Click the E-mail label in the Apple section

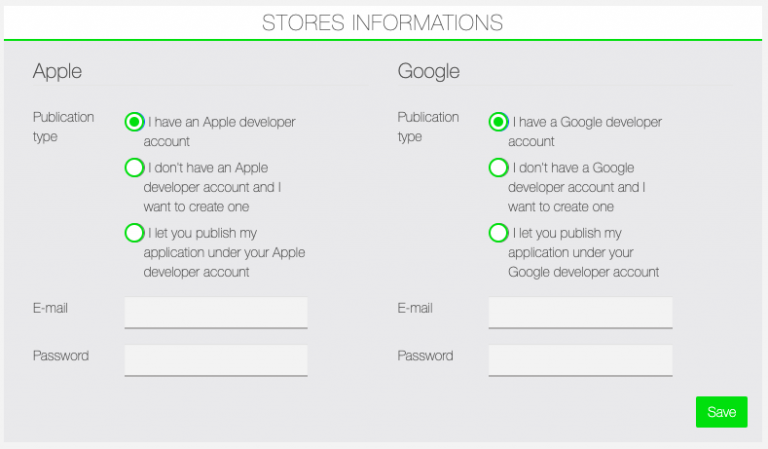tap(51, 308)
